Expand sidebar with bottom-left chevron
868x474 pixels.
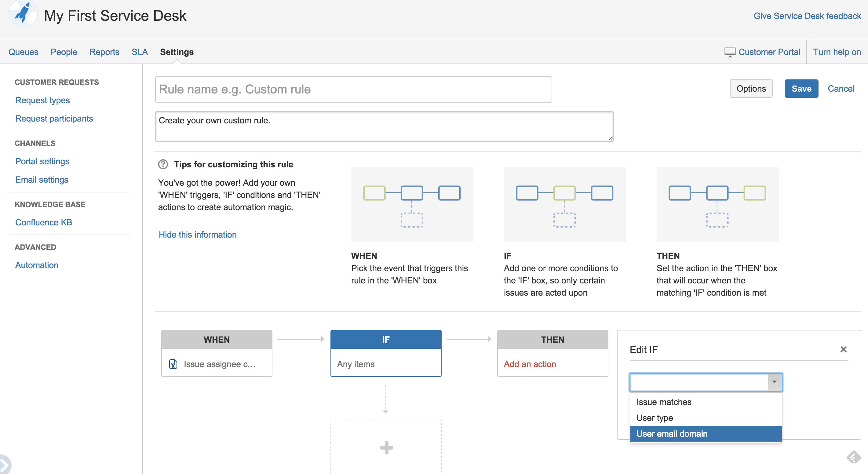tap(5, 465)
